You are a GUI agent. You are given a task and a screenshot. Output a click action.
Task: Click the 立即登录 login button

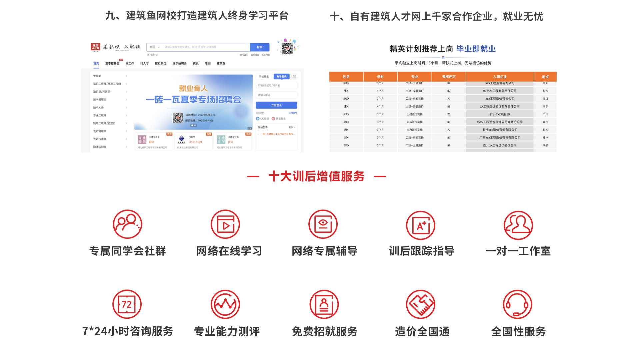pyautogui.click(x=276, y=105)
